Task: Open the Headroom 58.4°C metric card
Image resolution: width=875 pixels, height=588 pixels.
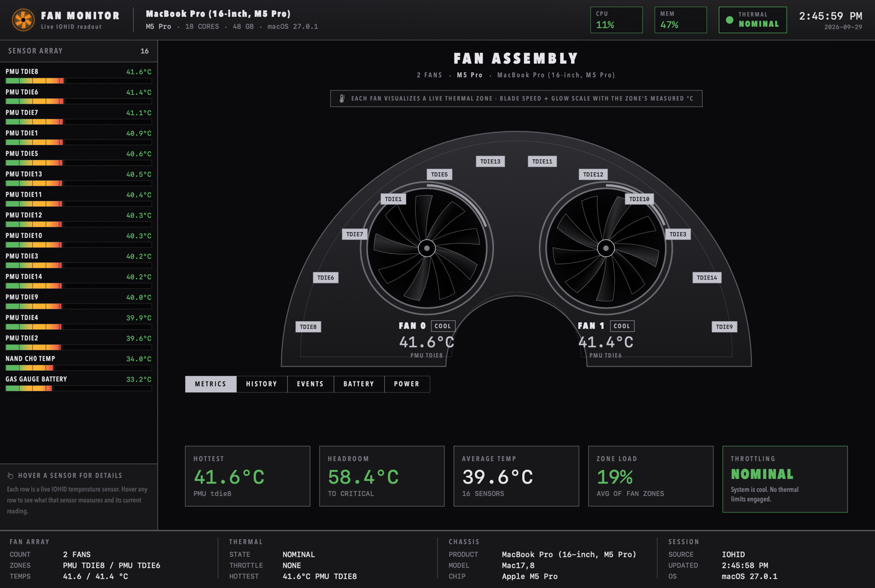Action: 382,476
